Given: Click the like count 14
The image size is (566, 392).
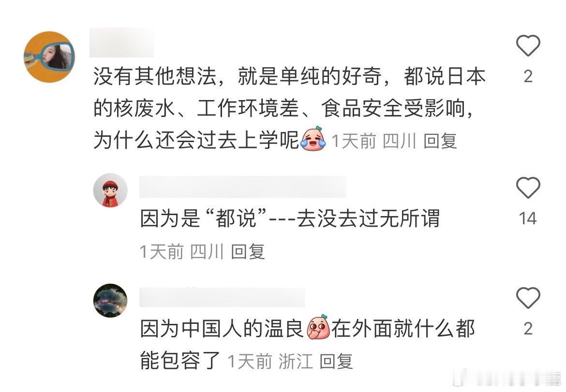Looking at the screenshot, I should pyautogui.click(x=528, y=218).
